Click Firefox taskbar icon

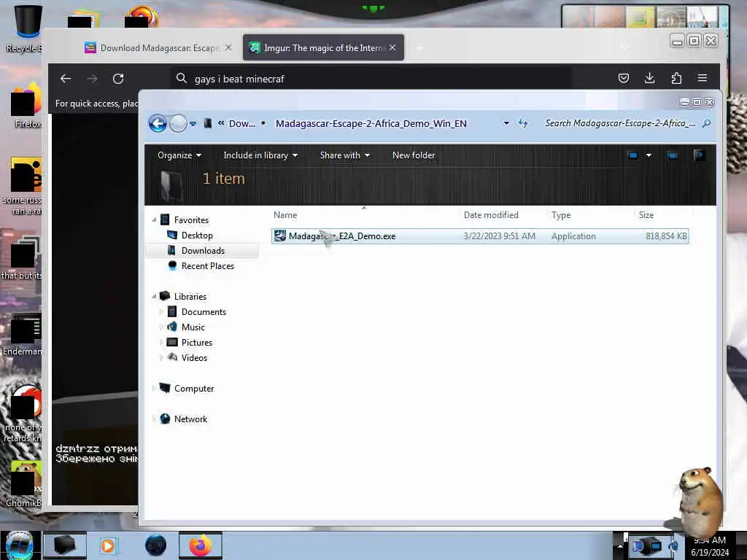pyautogui.click(x=201, y=545)
